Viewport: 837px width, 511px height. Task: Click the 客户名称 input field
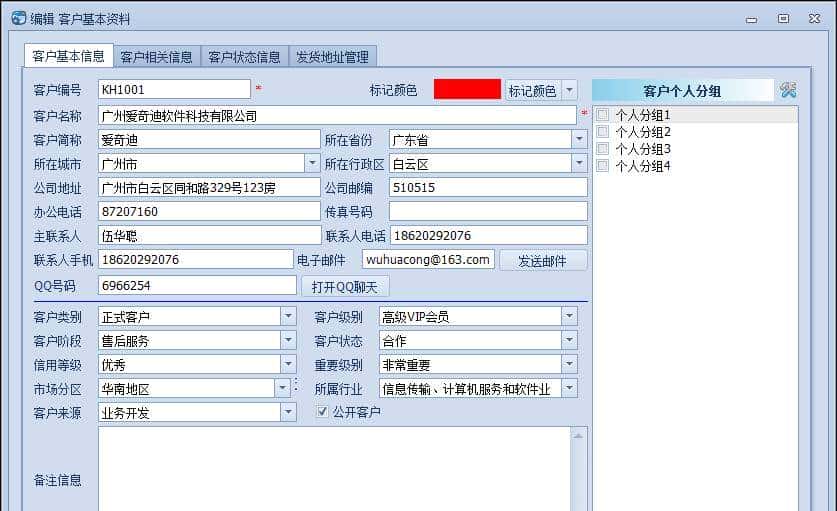click(337, 115)
